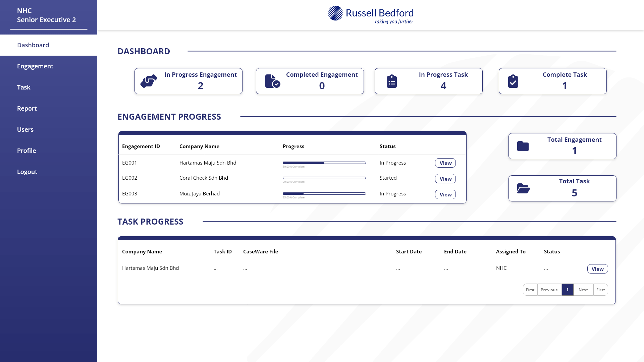Screen dimensions: 644x362
Task: Select page 1 in task pagination
Action: [568, 290]
